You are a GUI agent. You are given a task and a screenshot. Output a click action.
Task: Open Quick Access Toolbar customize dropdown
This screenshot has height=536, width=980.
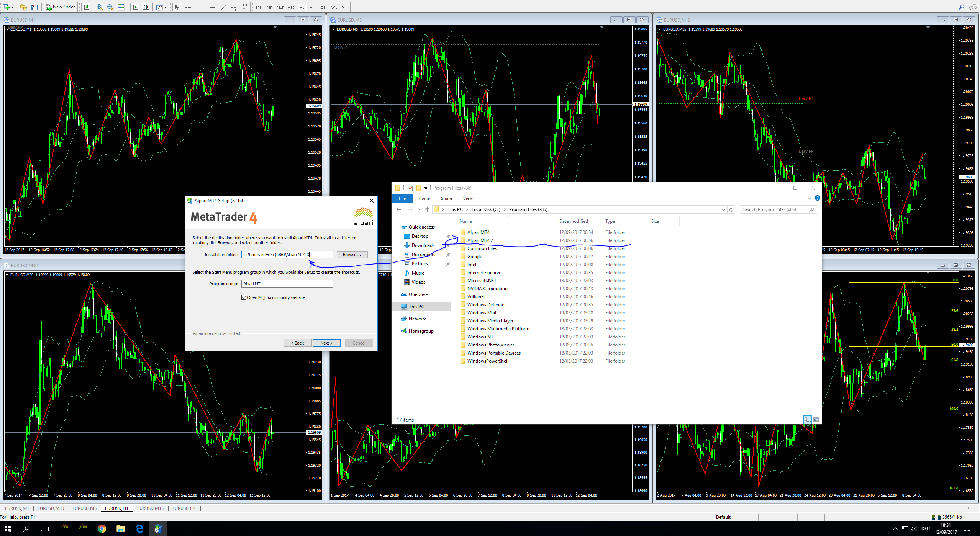pos(426,188)
